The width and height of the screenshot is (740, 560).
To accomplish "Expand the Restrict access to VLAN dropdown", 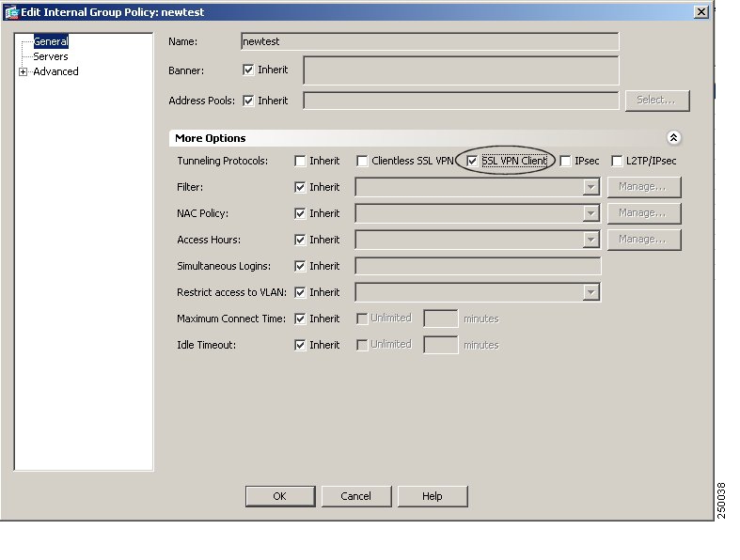I will [x=590, y=292].
